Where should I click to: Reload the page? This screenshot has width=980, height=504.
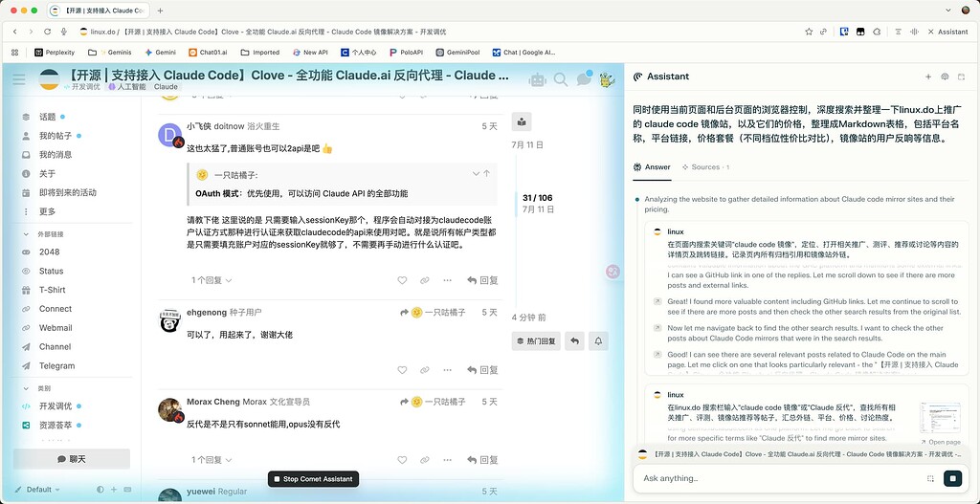[x=48, y=32]
